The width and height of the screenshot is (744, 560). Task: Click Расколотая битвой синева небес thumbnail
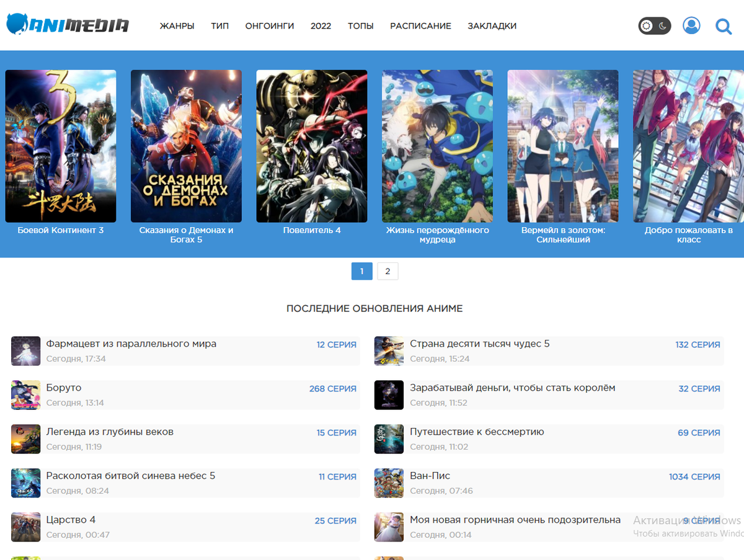26,483
